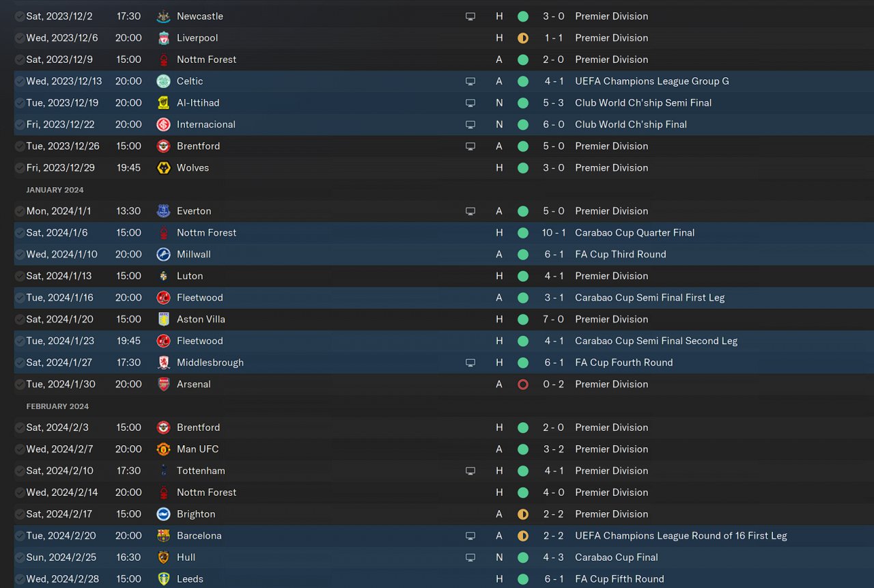Click the yellow draw indicator for Brighton
This screenshot has height=588, width=874.
click(x=523, y=514)
